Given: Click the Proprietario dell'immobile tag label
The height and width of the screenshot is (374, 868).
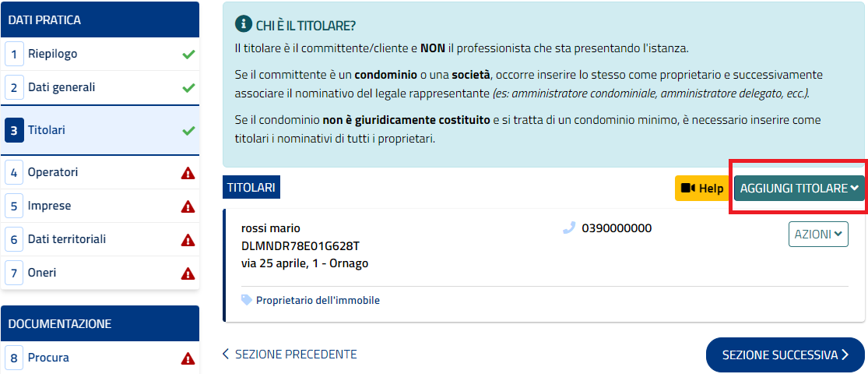Looking at the screenshot, I should click(x=318, y=300).
